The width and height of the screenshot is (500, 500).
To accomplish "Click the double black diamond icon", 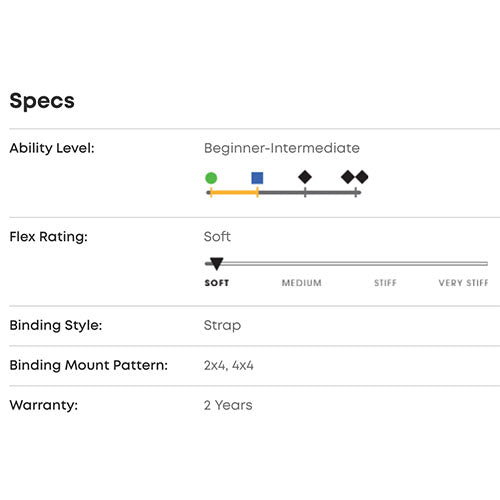I will [355, 177].
